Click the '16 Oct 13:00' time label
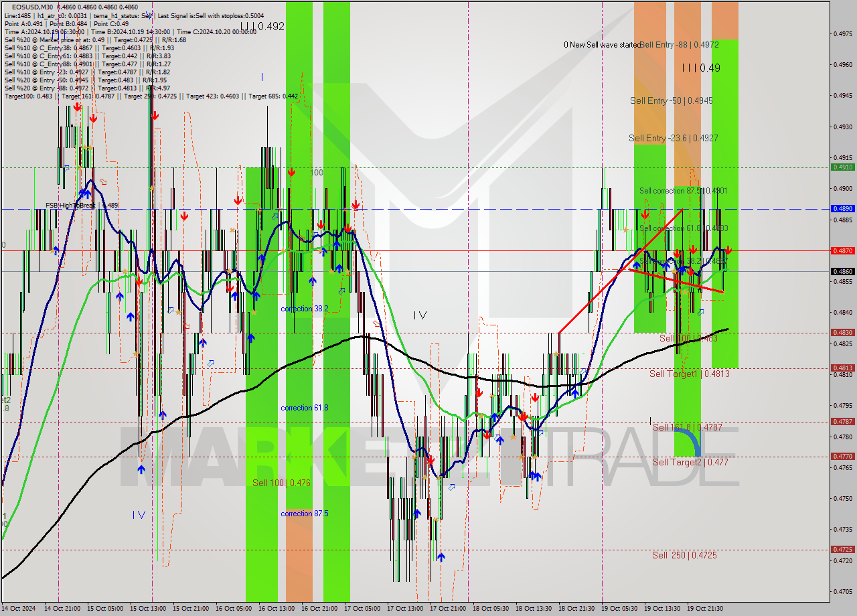 click(277, 609)
